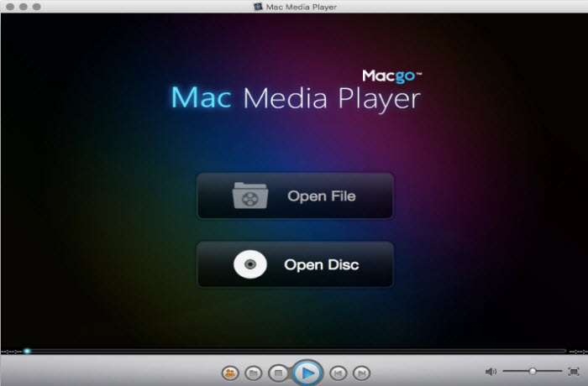Click the Mac Media Player window title
Viewport: 588px width, 386px height.
pos(301,7)
